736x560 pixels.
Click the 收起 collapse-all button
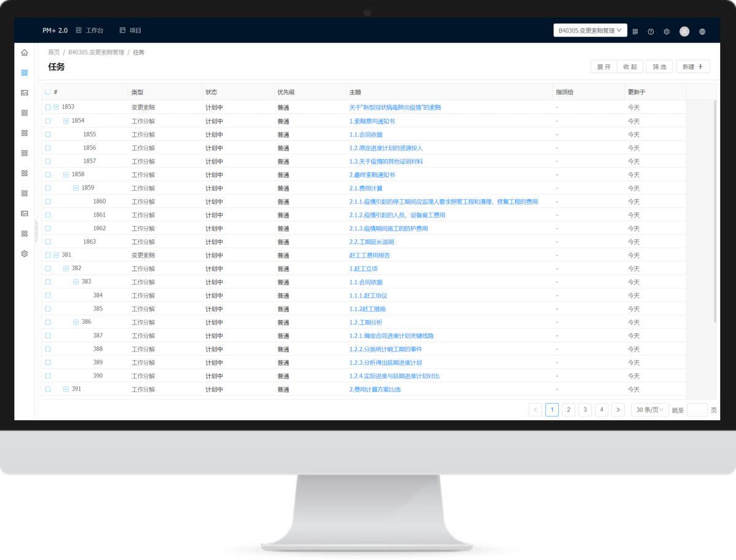point(631,67)
